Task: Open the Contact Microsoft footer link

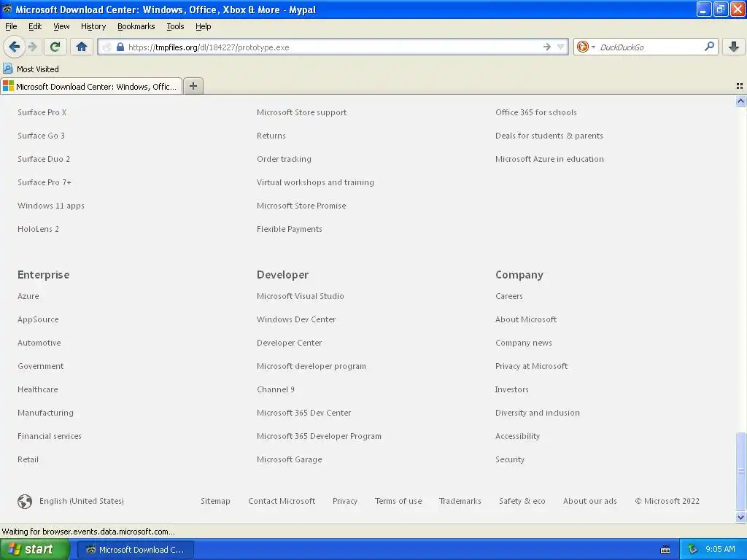Action: [x=282, y=501]
